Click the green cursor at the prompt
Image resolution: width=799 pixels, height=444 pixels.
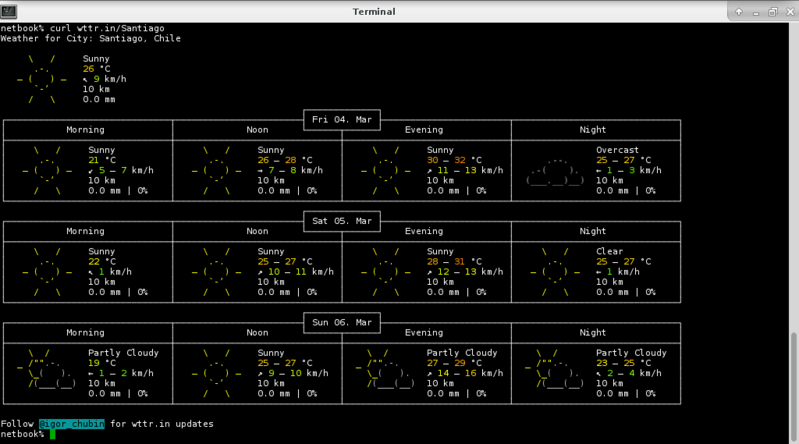[52, 434]
